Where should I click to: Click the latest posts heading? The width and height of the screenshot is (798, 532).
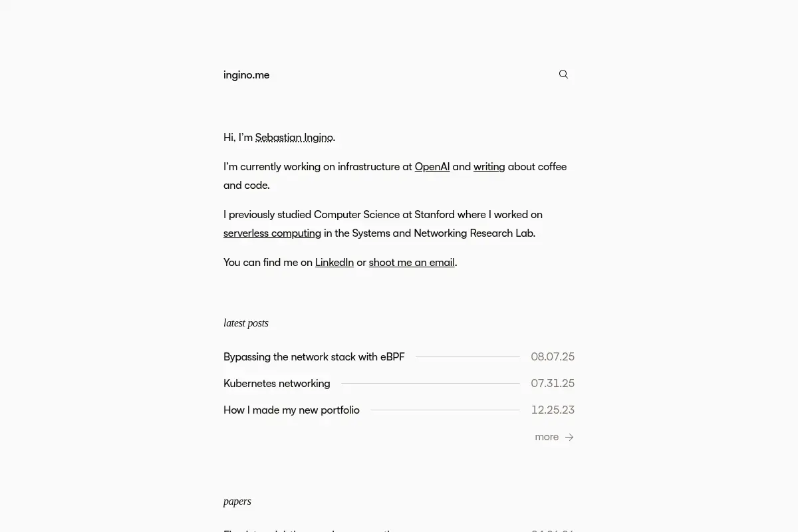[x=246, y=323]
